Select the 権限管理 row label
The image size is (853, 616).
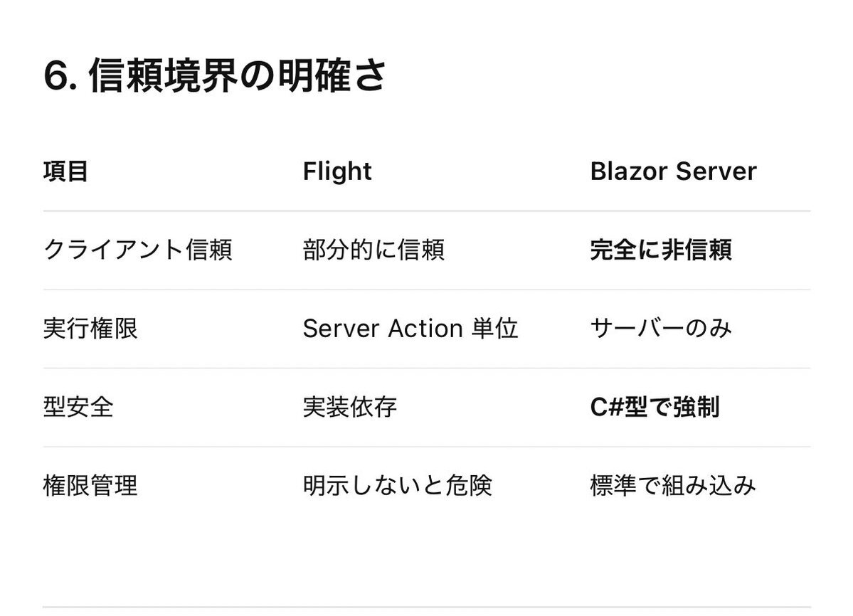click(90, 486)
